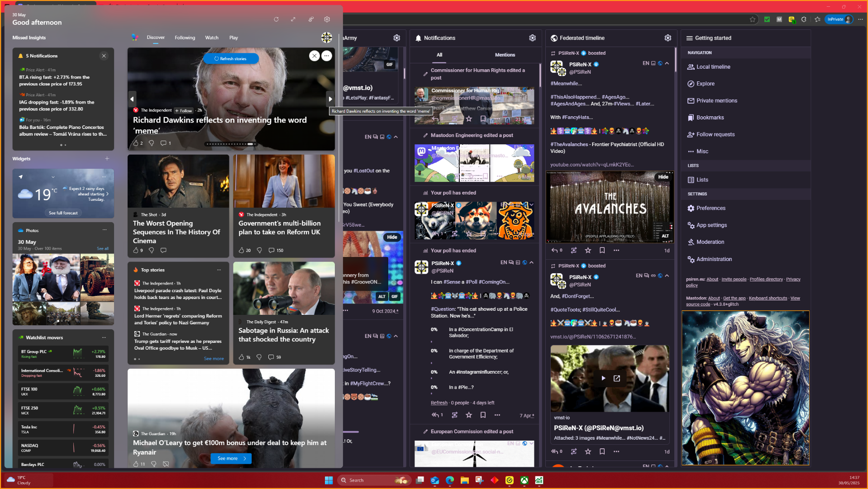Follow The Independent on Dawkins story
This screenshot has height=489, width=868.
(x=184, y=110)
